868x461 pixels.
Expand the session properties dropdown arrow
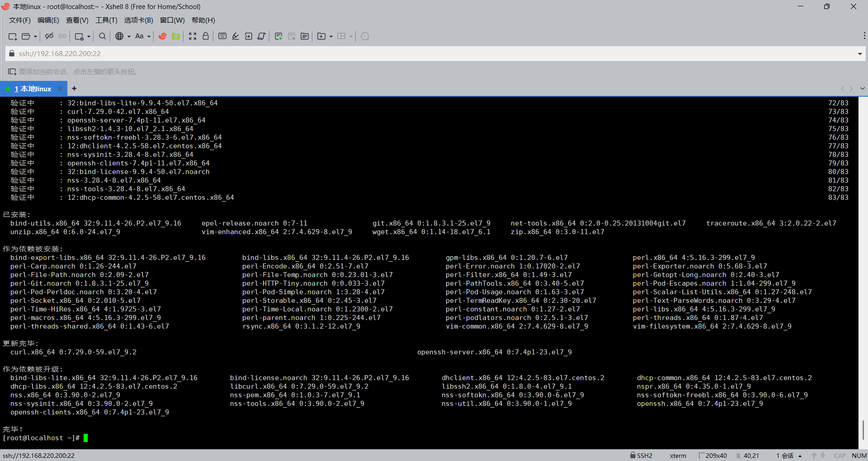tap(89, 37)
